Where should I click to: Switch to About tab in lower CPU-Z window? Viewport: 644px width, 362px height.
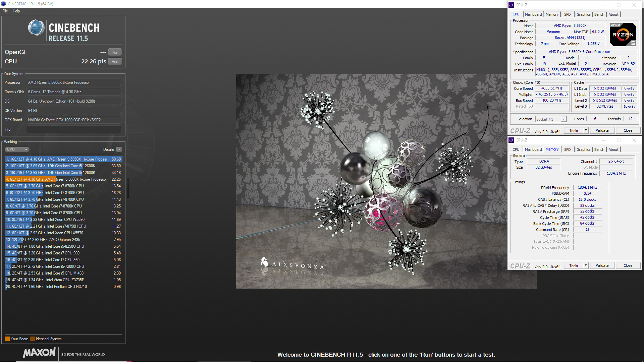613,149
